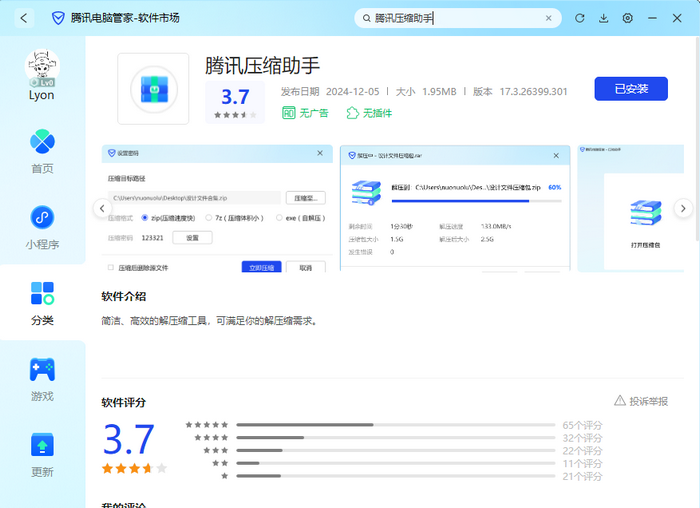700x508 pixels.
Task: Clear the search box text with X
Action: point(548,18)
